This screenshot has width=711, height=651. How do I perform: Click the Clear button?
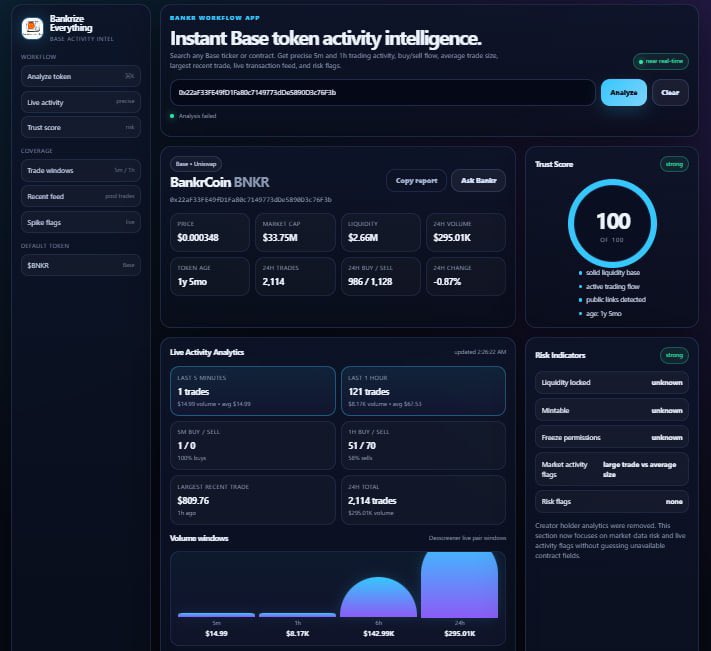coord(670,92)
